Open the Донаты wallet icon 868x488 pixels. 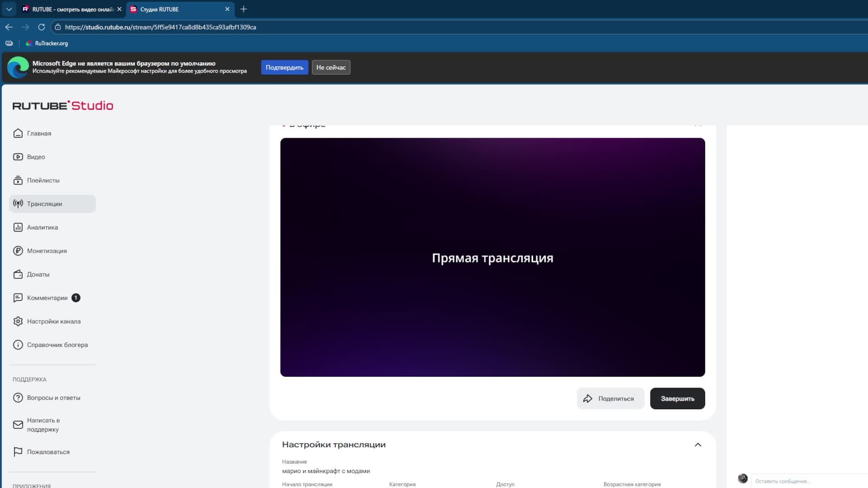coord(18,274)
